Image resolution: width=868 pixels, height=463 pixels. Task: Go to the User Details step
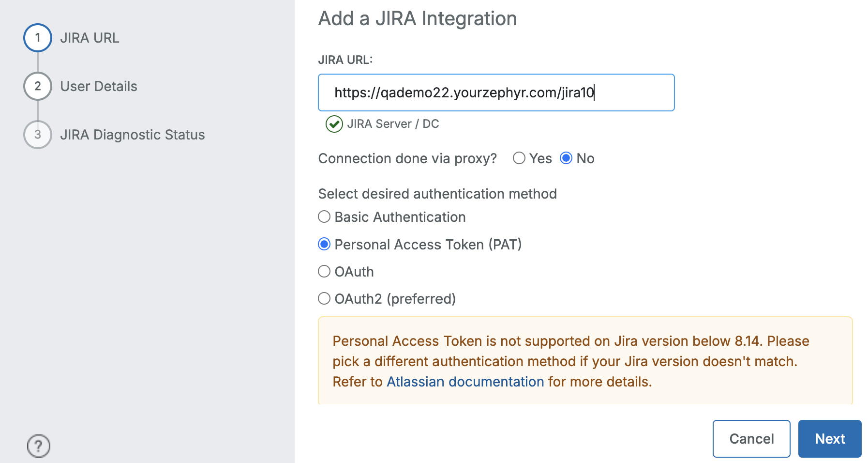[x=99, y=86]
